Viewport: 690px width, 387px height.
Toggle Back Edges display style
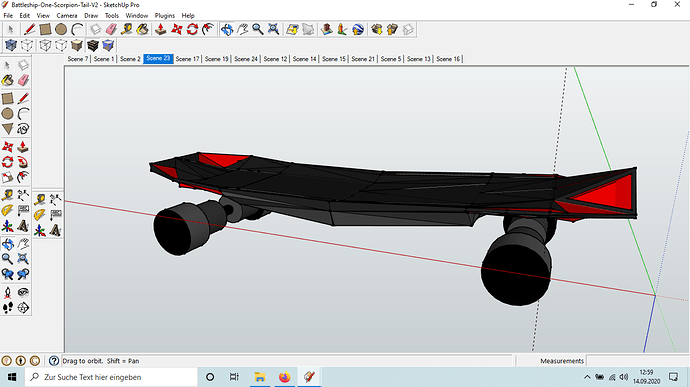click(x=27, y=45)
